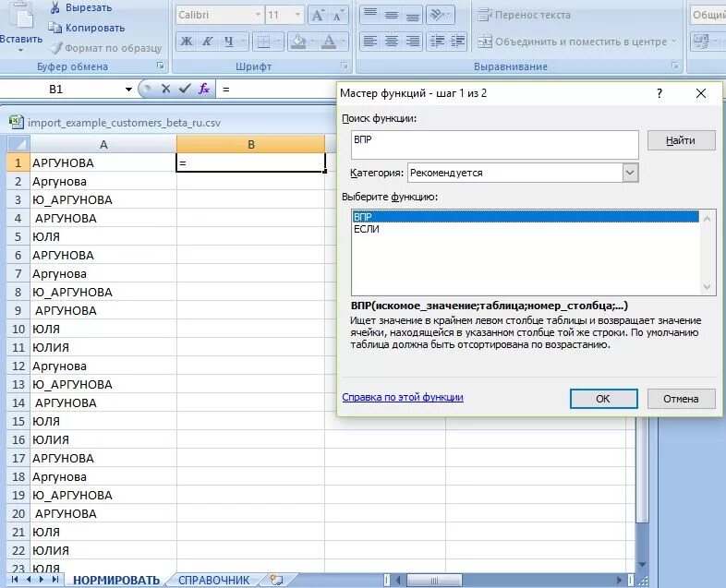The image size is (726, 588).
Task: Open the Шрифт group dialog launcher
Action: click(x=345, y=66)
